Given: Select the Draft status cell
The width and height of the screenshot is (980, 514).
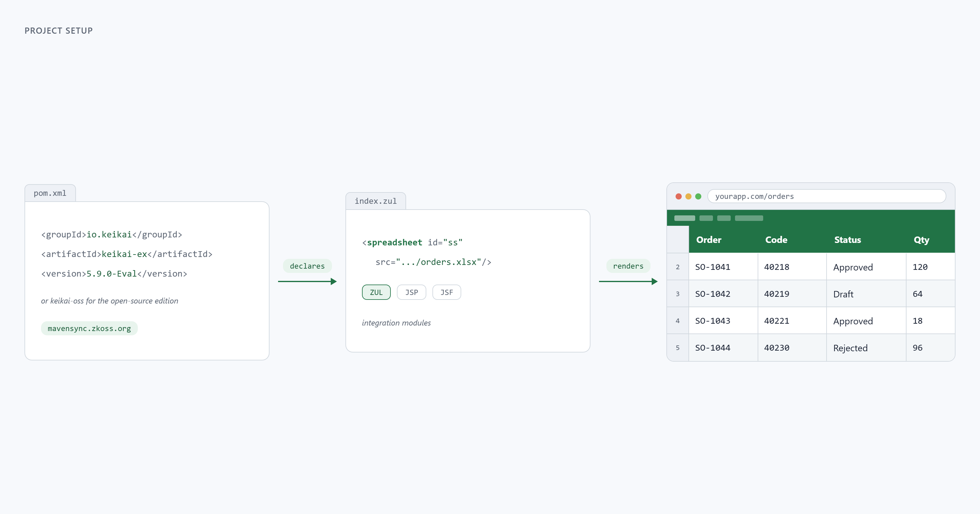Looking at the screenshot, I should (866, 294).
